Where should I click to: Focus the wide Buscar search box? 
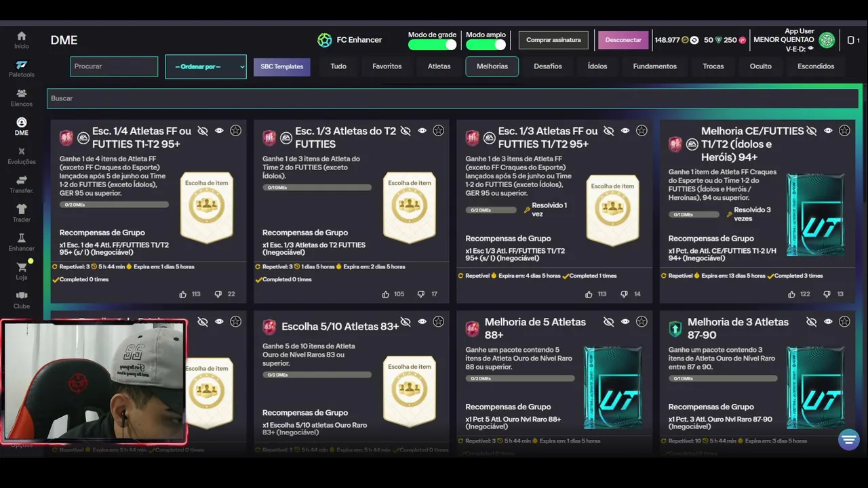click(x=453, y=98)
